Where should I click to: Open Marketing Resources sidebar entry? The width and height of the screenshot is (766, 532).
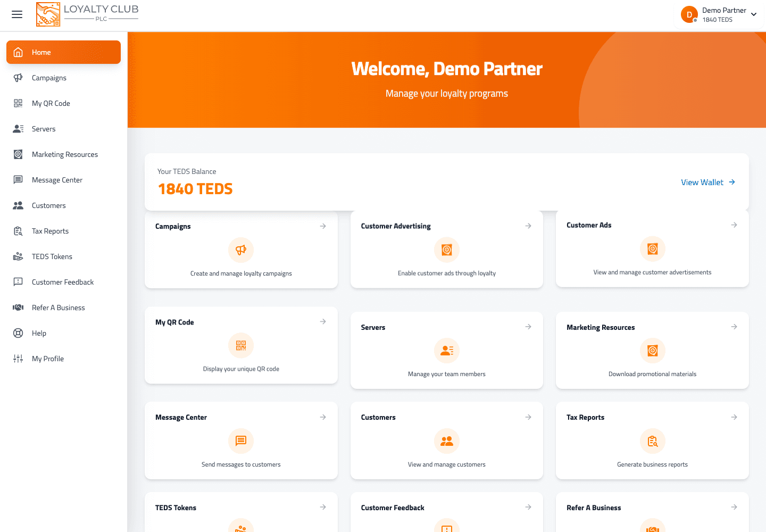pyautogui.click(x=63, y=154)
